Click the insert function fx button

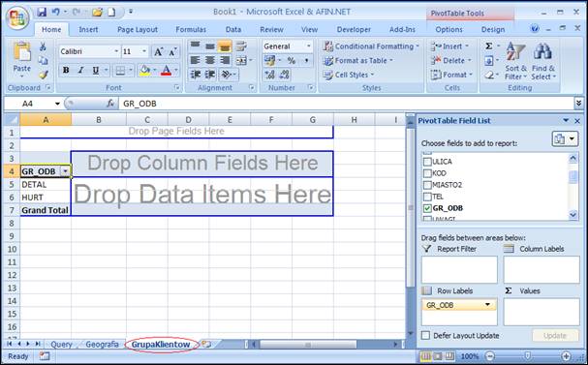coord(110,104)
